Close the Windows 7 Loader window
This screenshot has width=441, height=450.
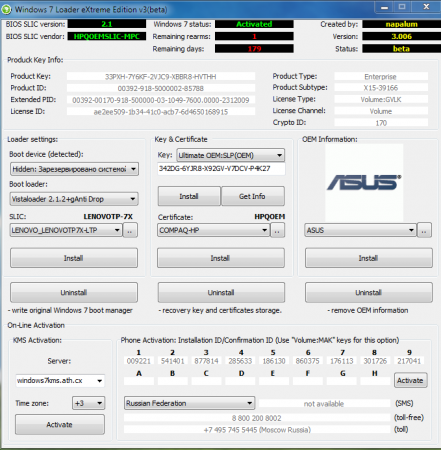tap(427, 7)
